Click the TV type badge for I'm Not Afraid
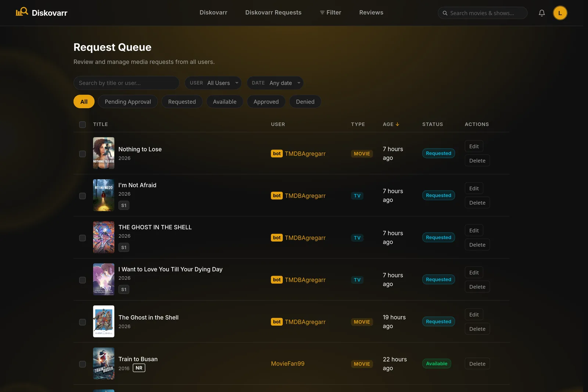This screenshot has width=588, height=392. tap(357, 196)
